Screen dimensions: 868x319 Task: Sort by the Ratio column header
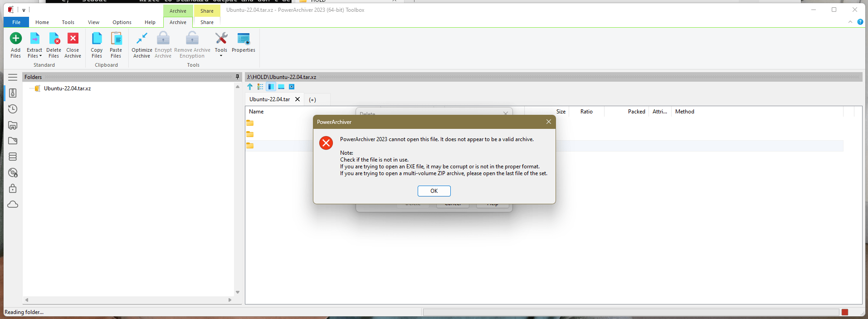(x=586, y=112)
